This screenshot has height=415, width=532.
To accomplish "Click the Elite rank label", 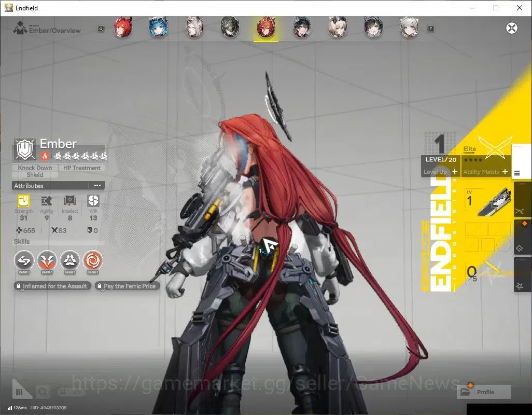I will 470,149.
